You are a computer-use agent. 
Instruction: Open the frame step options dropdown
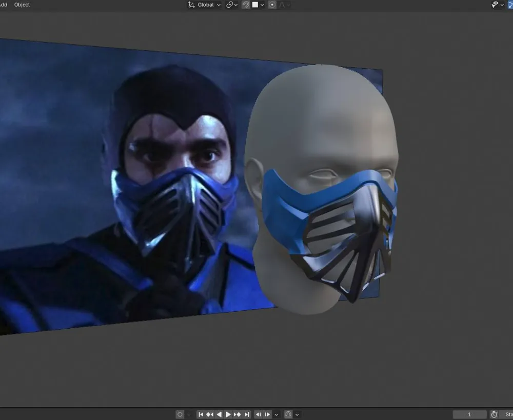[x=277, y=415]
